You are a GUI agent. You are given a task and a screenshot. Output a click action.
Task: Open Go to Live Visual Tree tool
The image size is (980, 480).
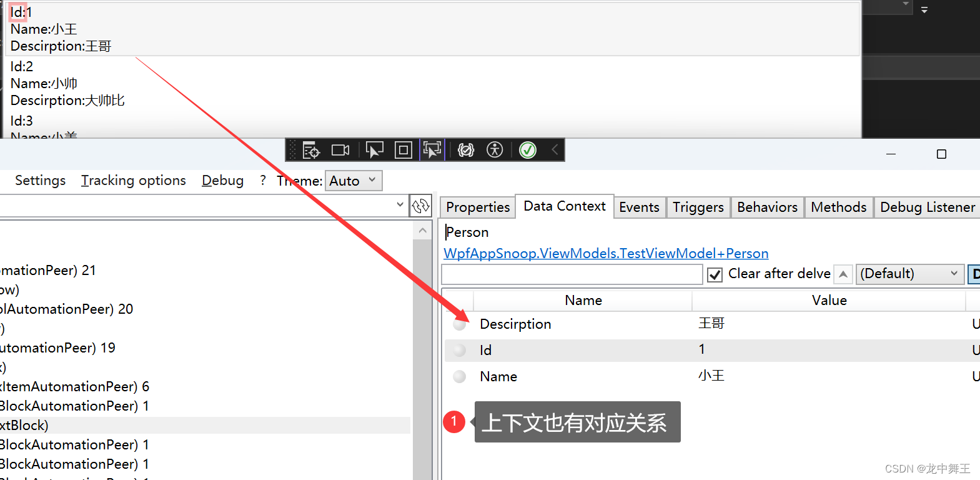click(x=311, y=150)
